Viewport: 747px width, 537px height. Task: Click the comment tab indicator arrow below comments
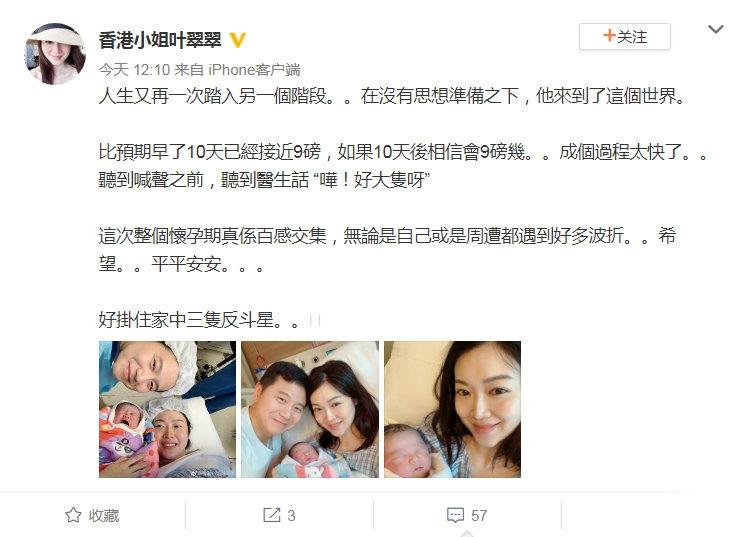[467, 534]
